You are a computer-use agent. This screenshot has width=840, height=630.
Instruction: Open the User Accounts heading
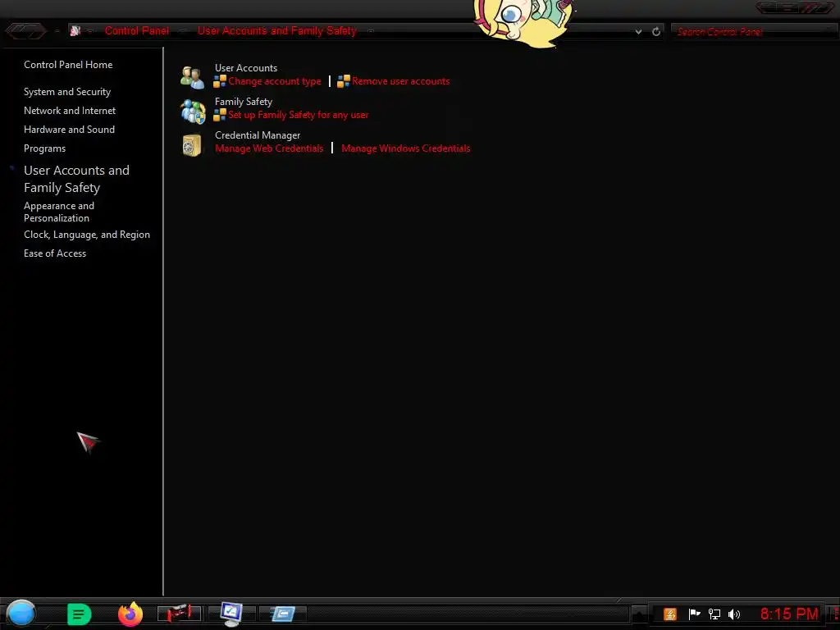coord(246,68)
